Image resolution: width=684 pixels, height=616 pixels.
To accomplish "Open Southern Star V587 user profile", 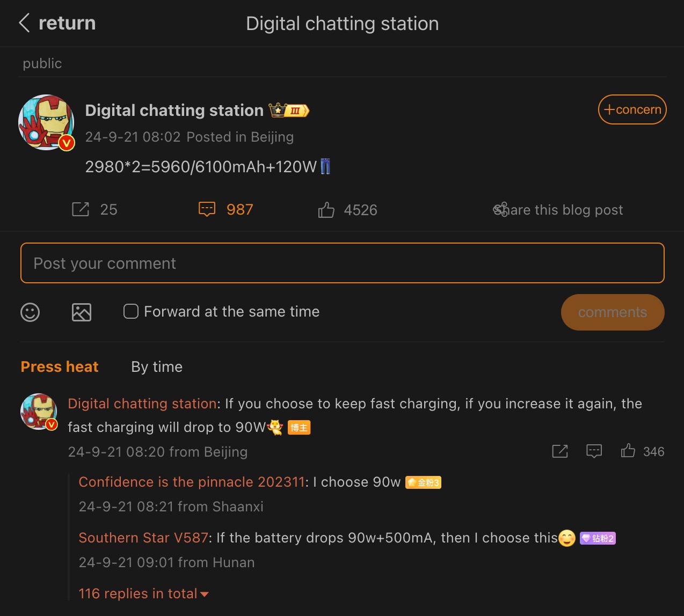I will click(x=143, y=538).
